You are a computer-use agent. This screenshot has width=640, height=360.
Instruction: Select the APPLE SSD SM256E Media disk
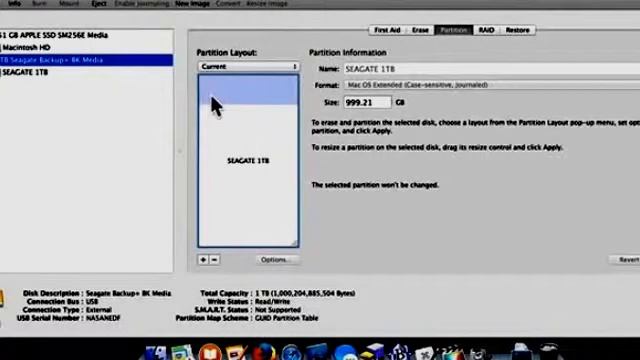click(x=86, y=36)
